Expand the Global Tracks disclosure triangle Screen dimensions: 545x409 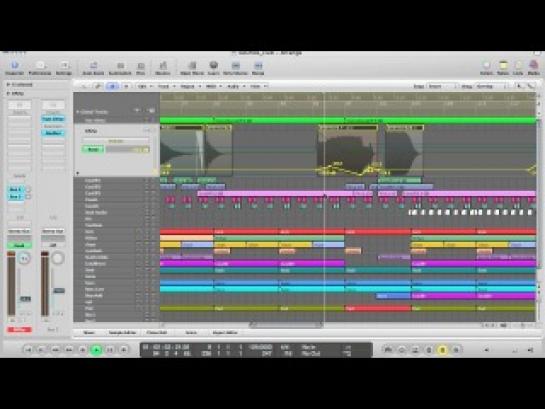pyautogui.click(x=78, y=112)
